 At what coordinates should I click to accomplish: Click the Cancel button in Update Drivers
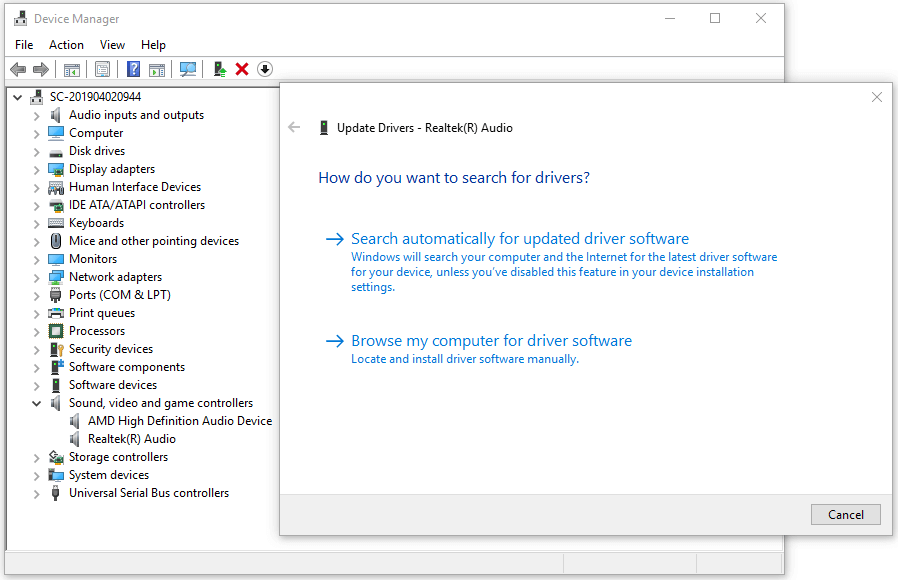(846, 515)
